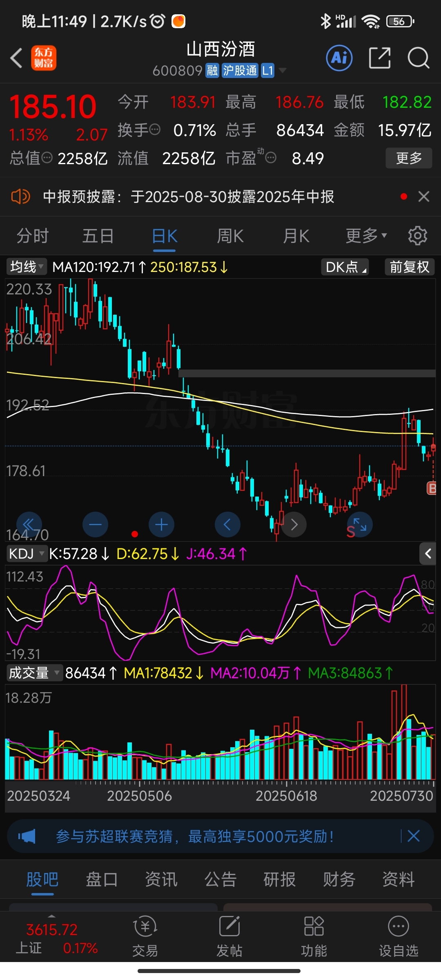The image size is (441, 980).
Task: Open 财务 tab
Action: (x=339, y=880)
